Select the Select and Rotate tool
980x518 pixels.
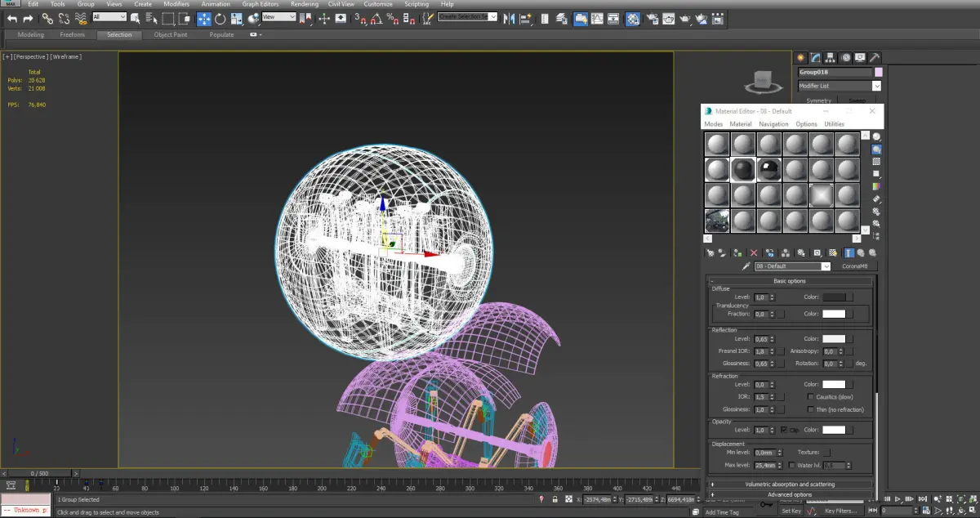(x=220, y=18)
